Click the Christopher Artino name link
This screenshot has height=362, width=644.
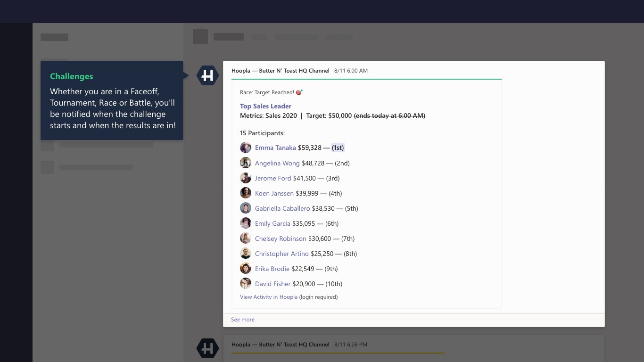coord(282,254)
